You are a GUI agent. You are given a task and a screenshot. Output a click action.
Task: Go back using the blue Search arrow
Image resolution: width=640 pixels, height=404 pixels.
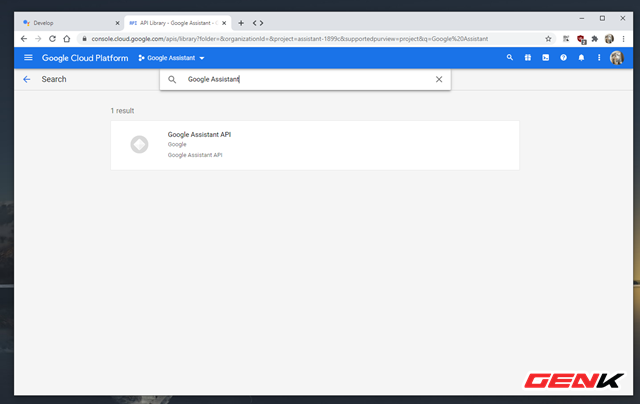click(x=27, y=79)
